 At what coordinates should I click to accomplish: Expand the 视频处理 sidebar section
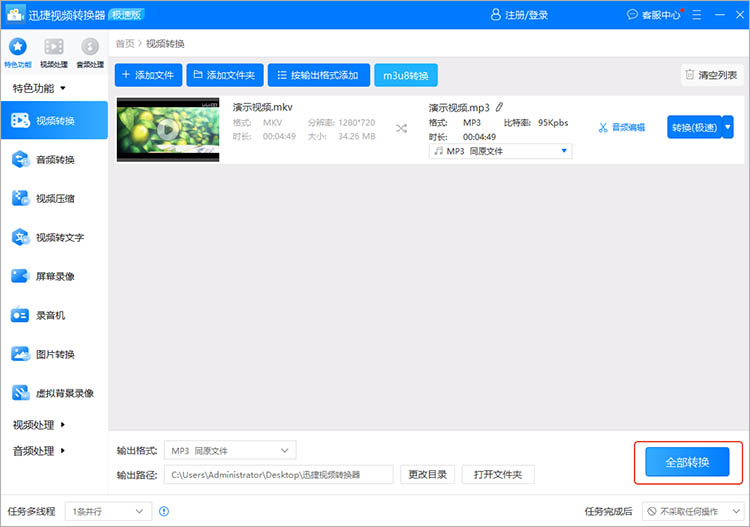(x=39, y=425)
